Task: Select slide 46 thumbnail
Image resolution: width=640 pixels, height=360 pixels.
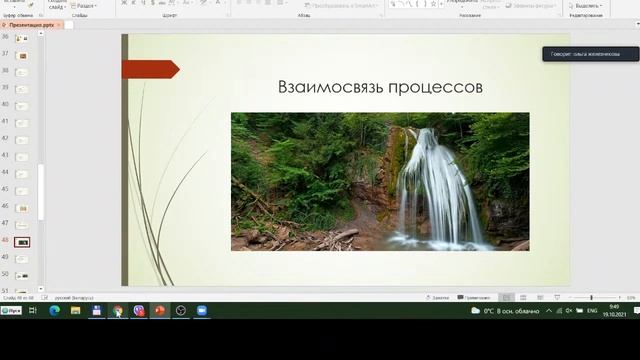Action: [x=22, y=208]
